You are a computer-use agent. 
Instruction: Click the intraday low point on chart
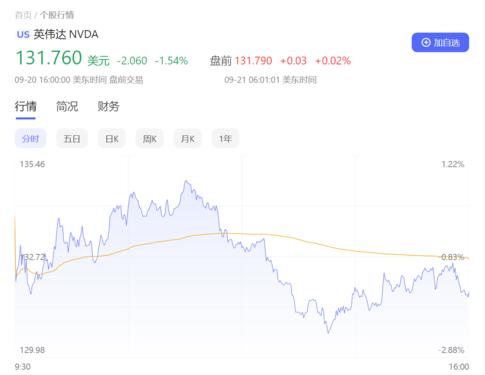328,332
